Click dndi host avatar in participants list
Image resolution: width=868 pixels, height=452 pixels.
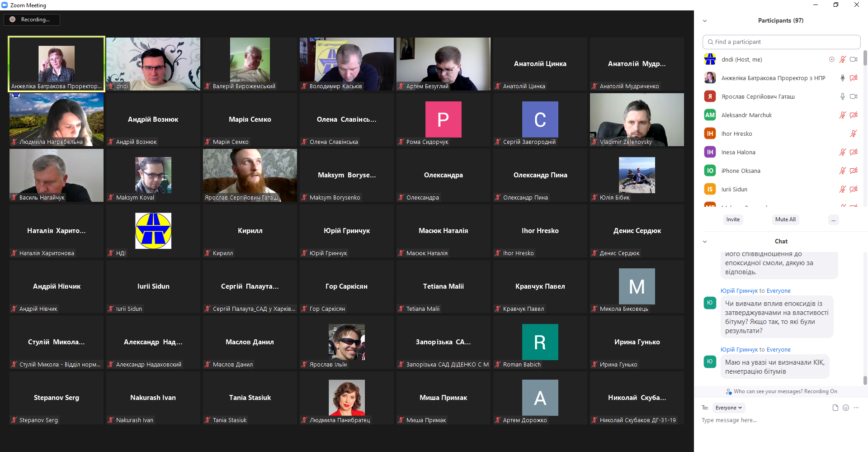coord(710,59)
